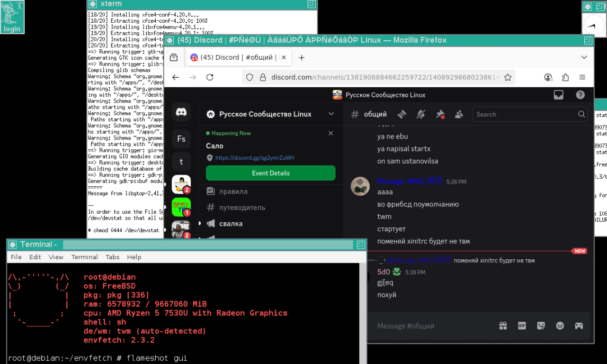This screenshot has height=364, width=607.
Task: Open Terminal Tabs menu
Action: [112, 257]
